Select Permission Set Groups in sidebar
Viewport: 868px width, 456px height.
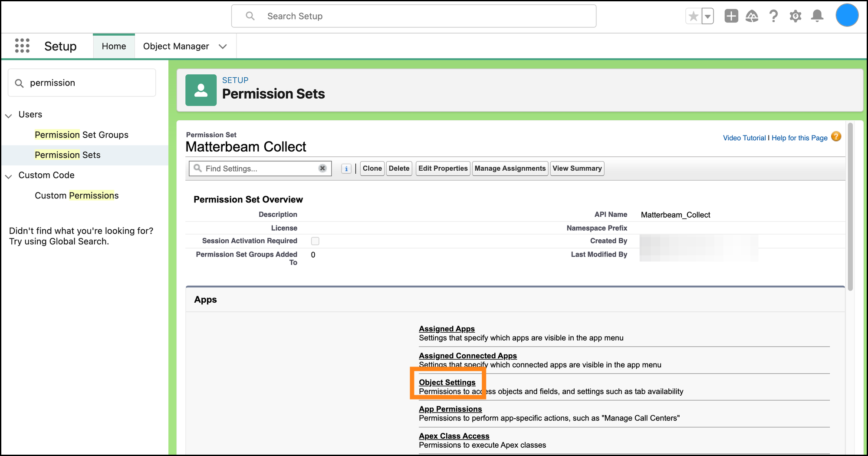[82, 135]
